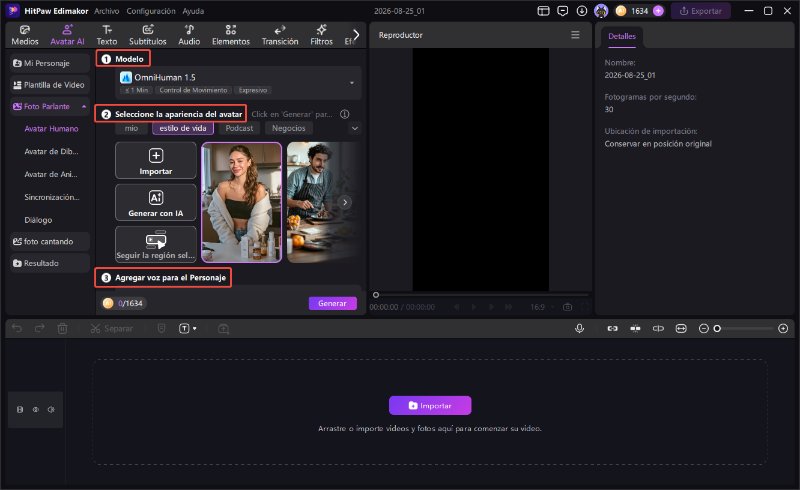Record voiceover with microphone icon
The width and height of the screenshot is (800, 490).
(x=579, y=328)
